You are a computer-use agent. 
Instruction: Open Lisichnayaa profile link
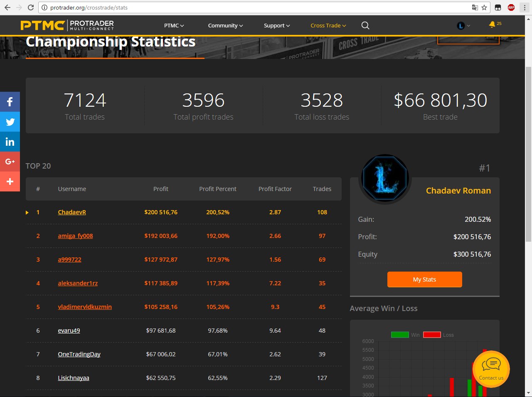74,378
